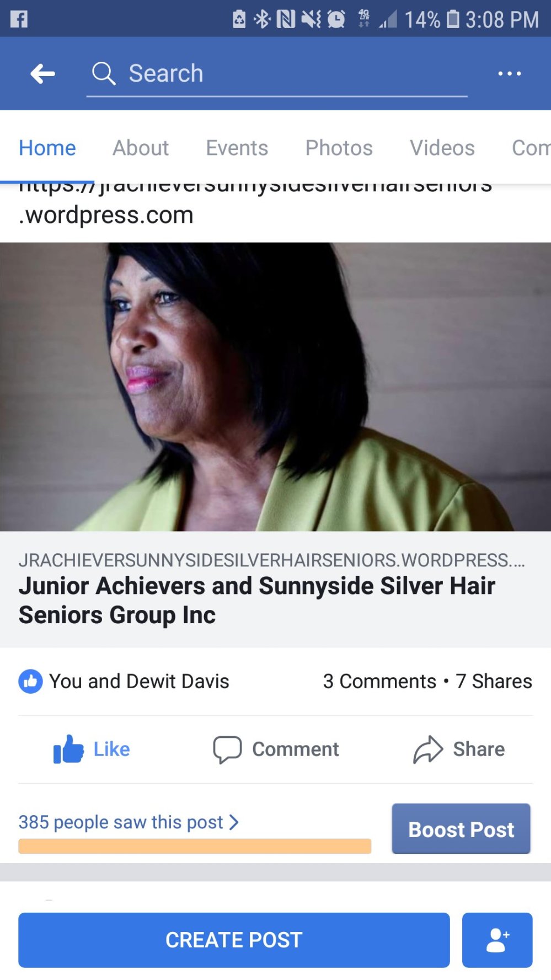
Task: Click the Share arrow icon
Action: click(428, 749)
